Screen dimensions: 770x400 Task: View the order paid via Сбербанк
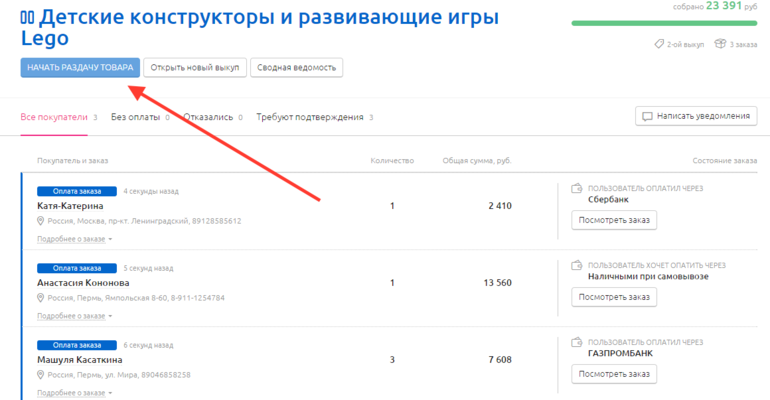613,220
